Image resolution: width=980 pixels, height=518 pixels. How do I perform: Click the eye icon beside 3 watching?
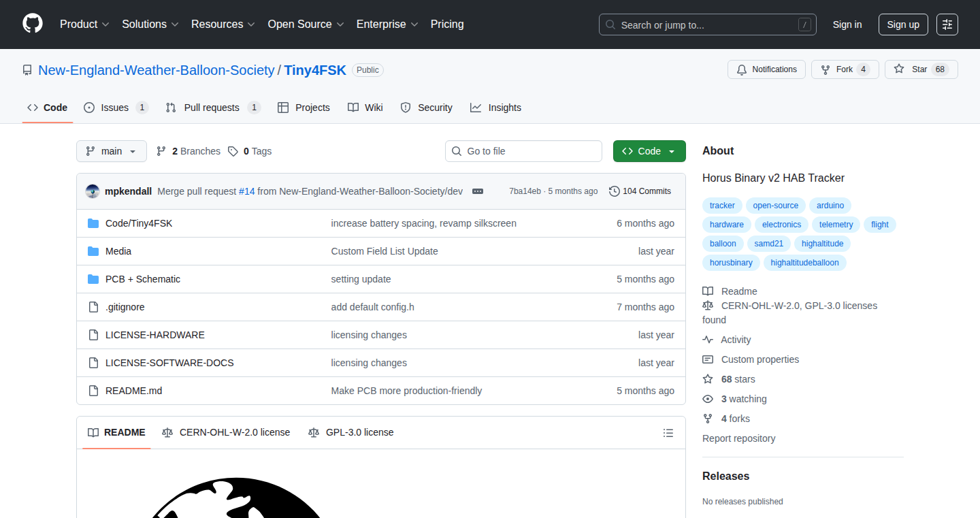click(x=708, y=399)
